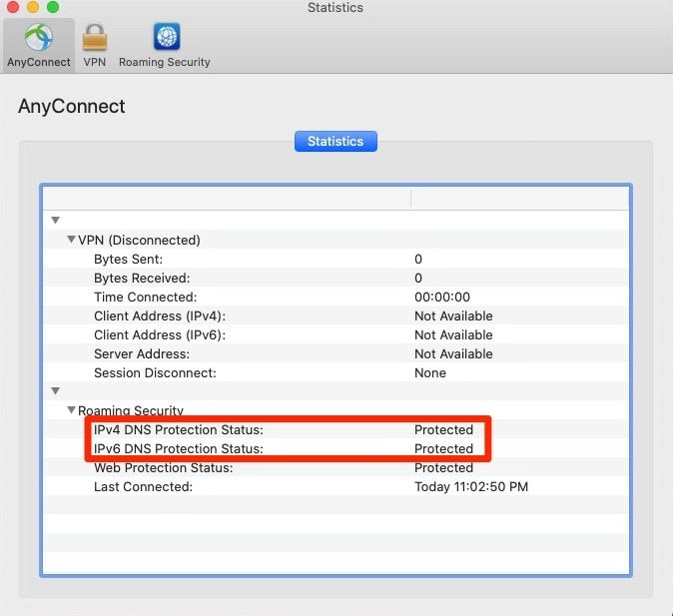This screenshot has width=673, height=616.
Task: Select the Session Disconnect row label
Action: [x=155, y=373]
